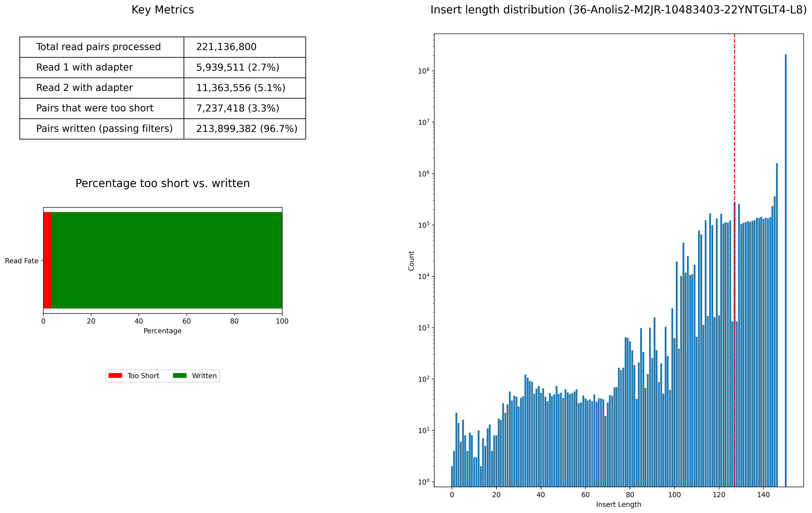Click the Insert Length x-axis label
Viewport: 812px width, 513px height.
[618, 504]
